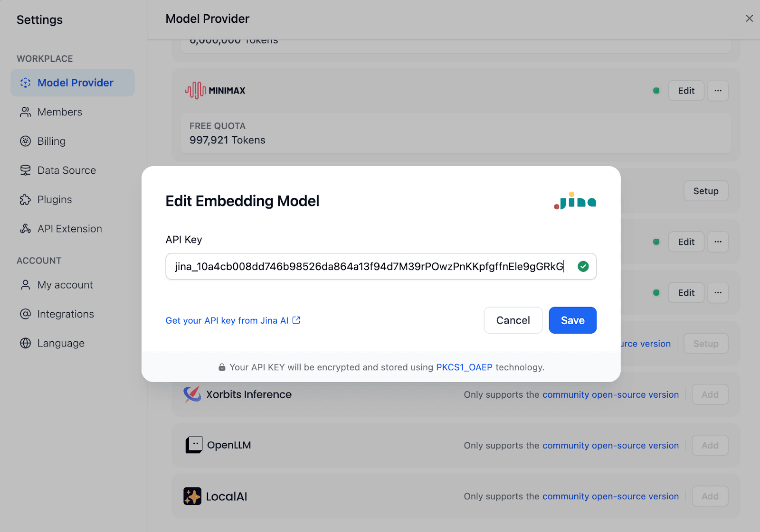This screenshot has width=760, height=532.
Task: Cancel editing the embedding model
Action: coord(513,320)
